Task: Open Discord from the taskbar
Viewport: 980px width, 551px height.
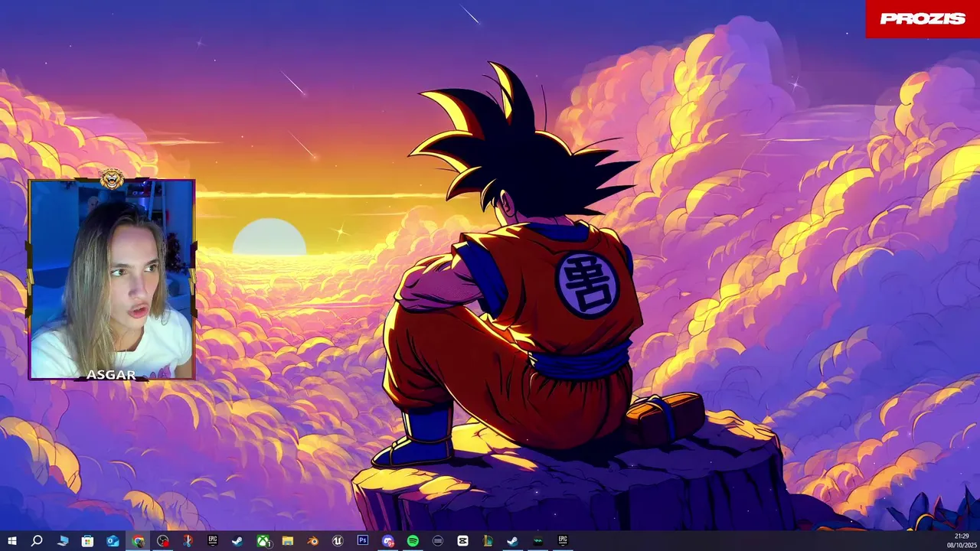Action: (x=388, y=541)
